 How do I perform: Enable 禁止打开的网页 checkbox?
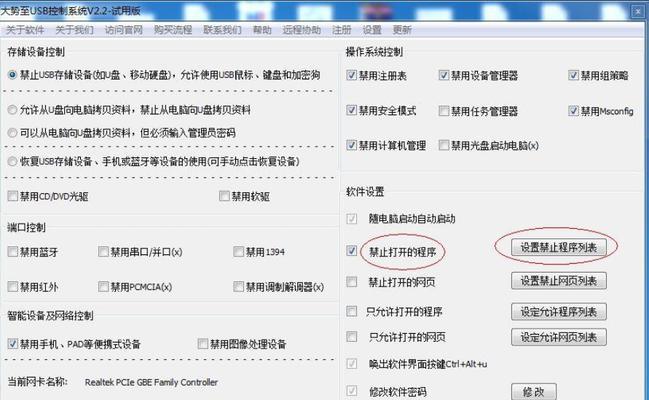click(x=351, y=282)
